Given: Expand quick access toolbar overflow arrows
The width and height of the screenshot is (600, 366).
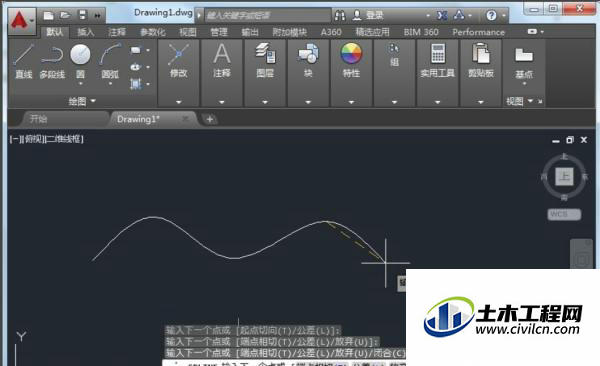Looking at the screenshot, I should [98, 16].
